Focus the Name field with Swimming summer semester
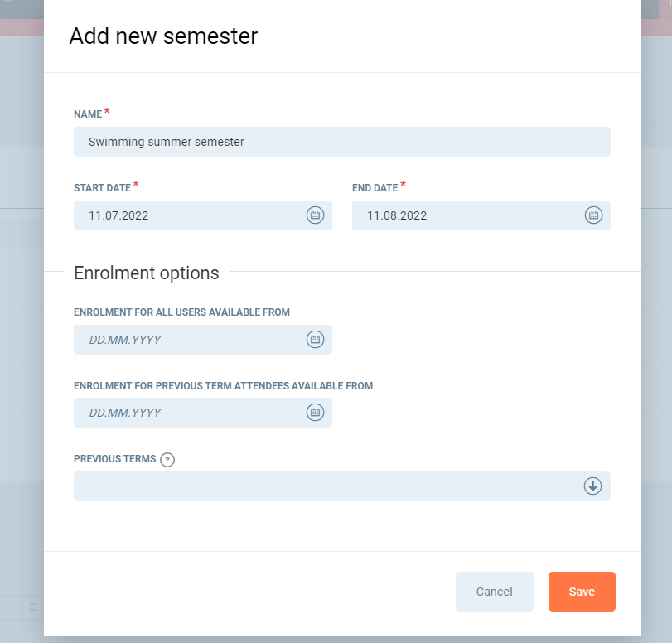672x643 pixels. 341,142
